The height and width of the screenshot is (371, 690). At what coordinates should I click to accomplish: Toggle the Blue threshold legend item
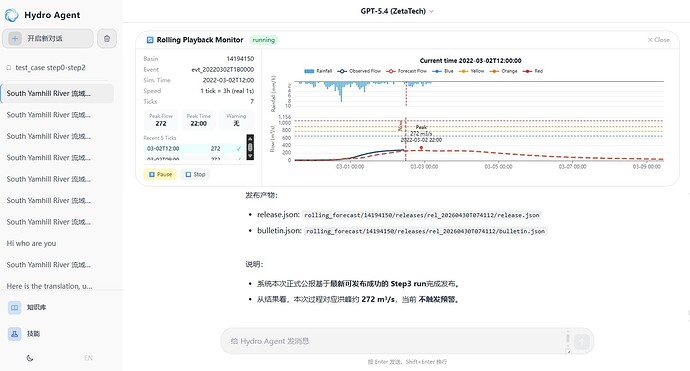click(x=443, y=71)
